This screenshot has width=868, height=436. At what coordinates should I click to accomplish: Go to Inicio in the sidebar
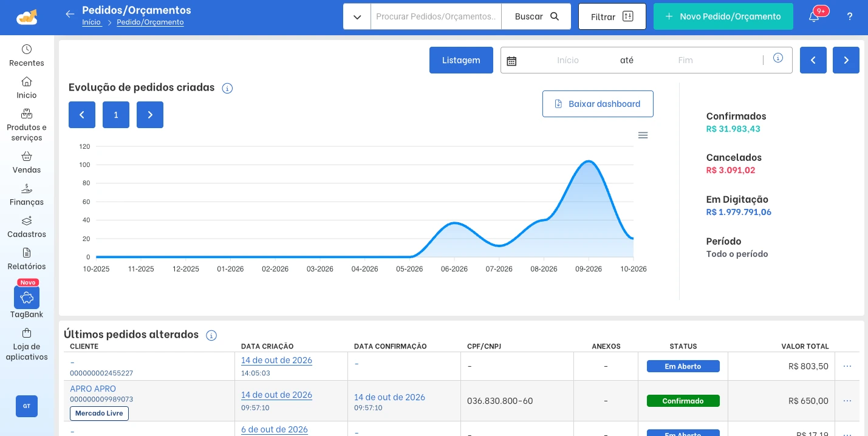coord(27,87)
